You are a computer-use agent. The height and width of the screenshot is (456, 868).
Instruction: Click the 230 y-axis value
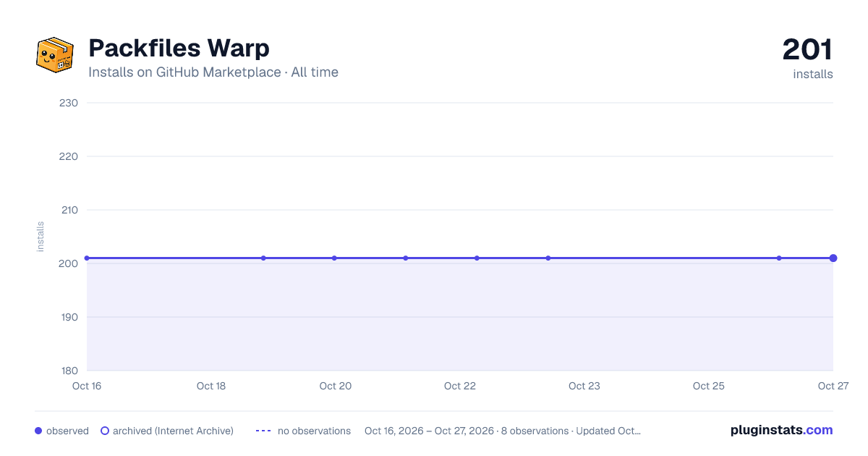[69, 103]
